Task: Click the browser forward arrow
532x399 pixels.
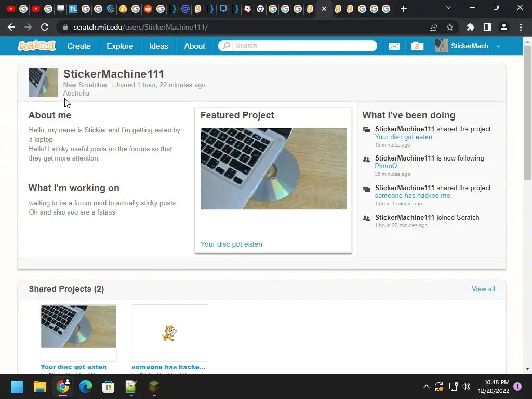Action: click(28, 27)
